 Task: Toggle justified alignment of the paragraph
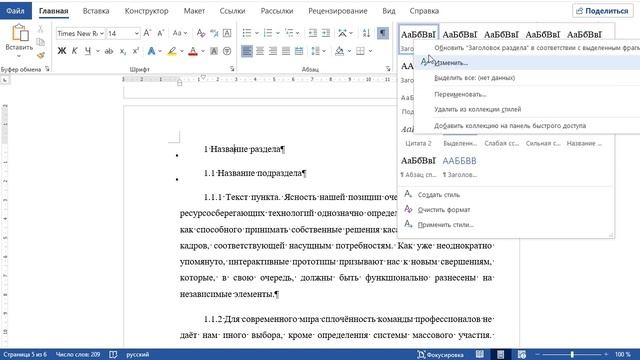coord(286,51)
